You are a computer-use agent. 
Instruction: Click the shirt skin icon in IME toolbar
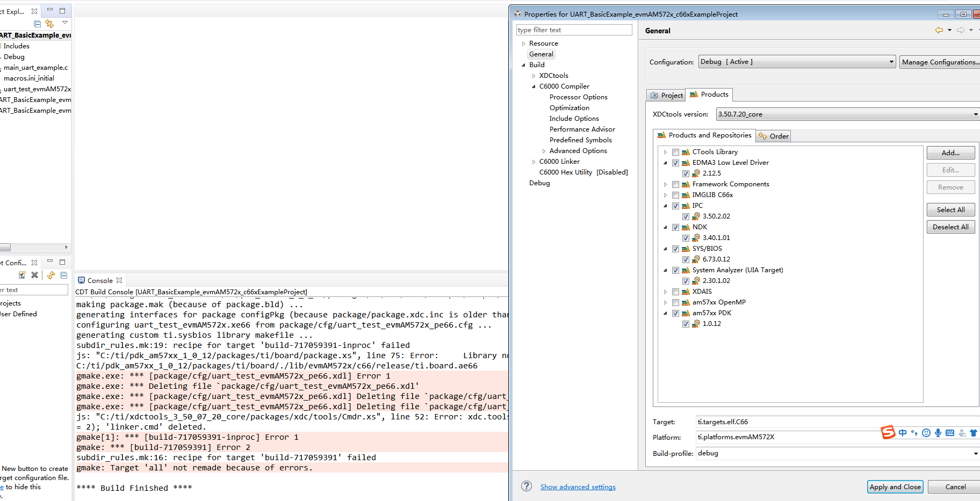point(974,433)
